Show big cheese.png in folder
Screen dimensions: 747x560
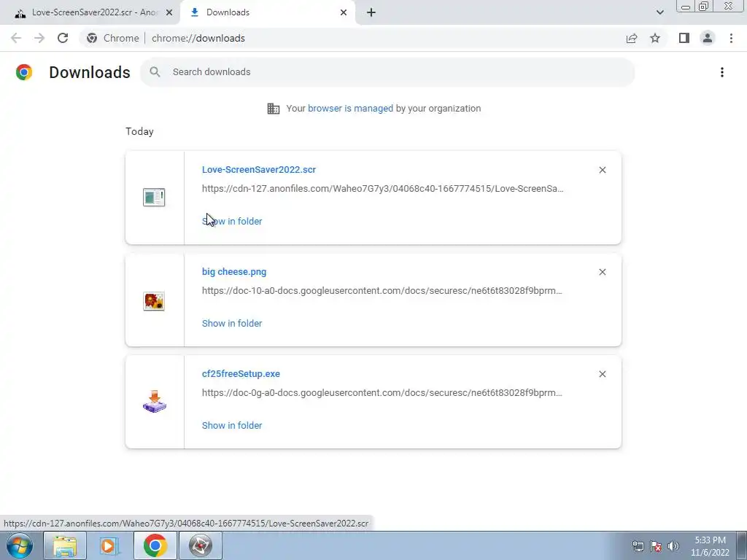point(232,323)
